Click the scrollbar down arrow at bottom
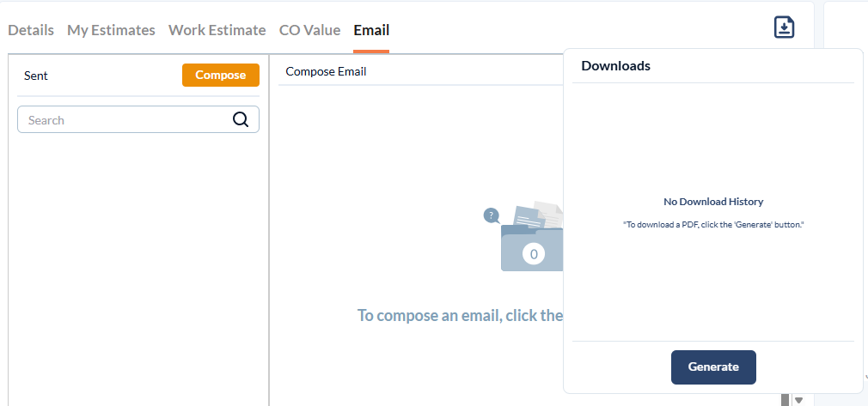The height and width of the screenshot is (406, 868). point(798,401)
